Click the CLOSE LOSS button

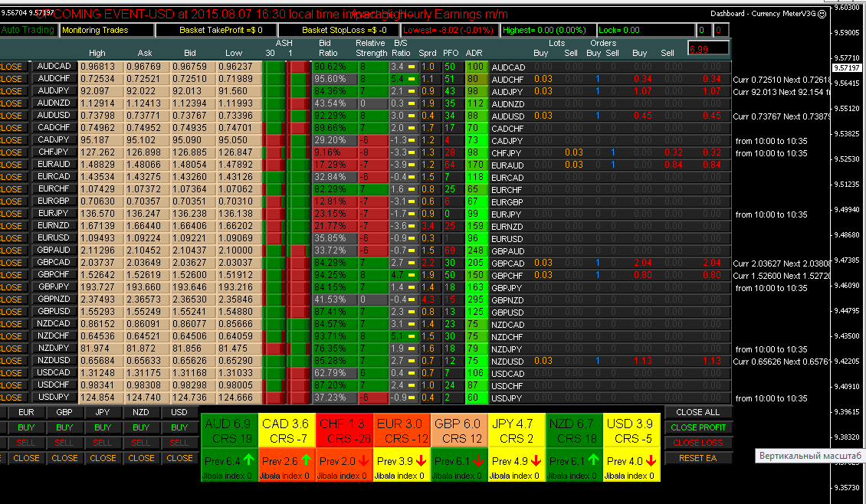(x=698, y=443)
